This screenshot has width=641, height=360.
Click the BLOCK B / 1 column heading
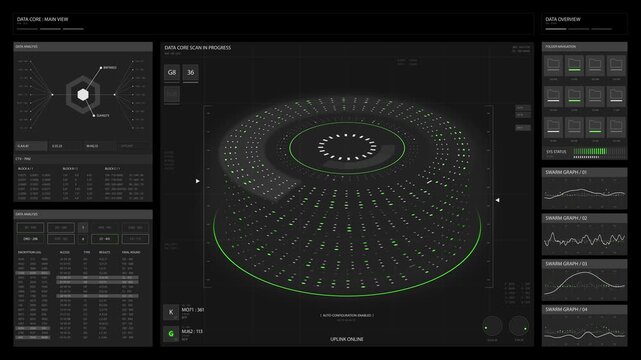tap(70, 168)
